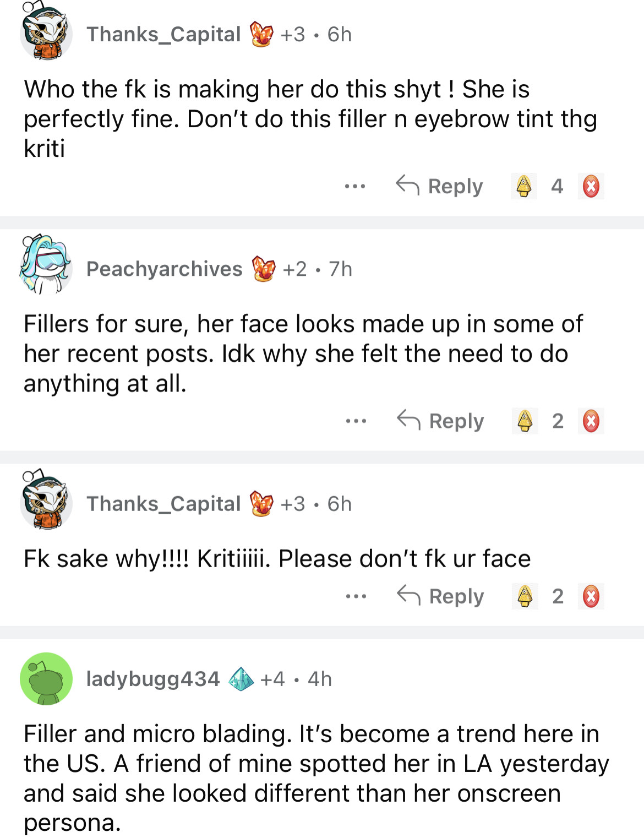Upvote Thanks_Capital's filler and eyebrow tint comment
This screenshot has width=644, height=838.
pos(524,186)
